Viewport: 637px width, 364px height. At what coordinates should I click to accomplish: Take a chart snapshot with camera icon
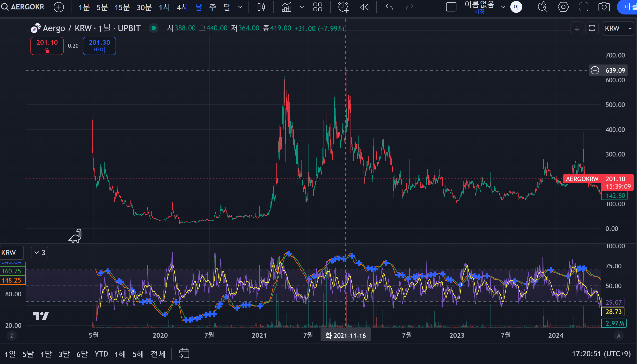604,7
